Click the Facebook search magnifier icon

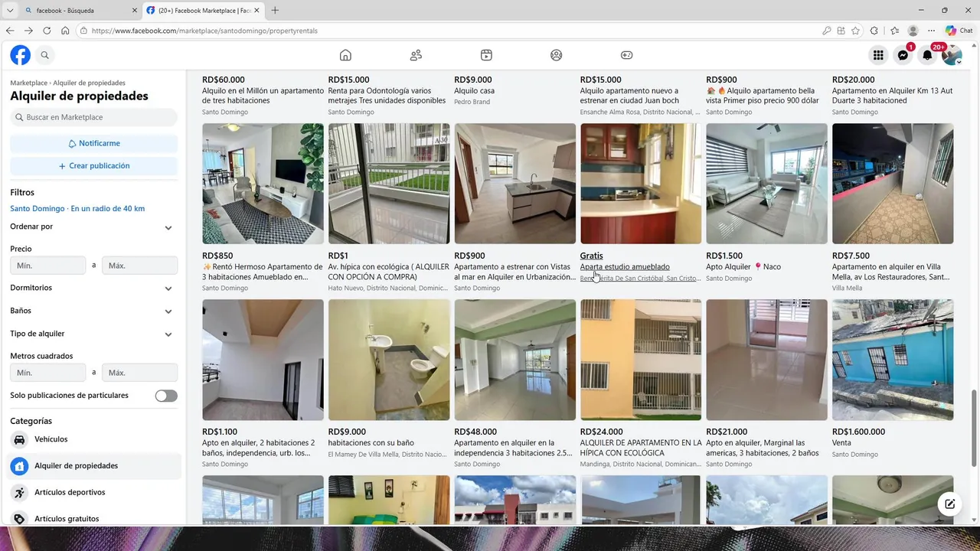point(45,55)
